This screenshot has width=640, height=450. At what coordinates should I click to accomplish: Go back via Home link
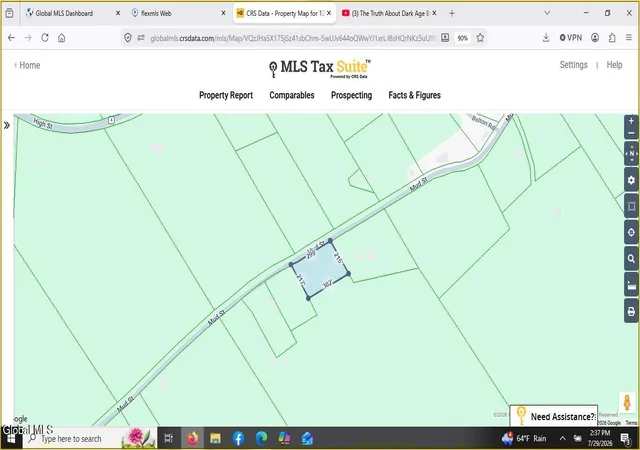coord(27,65)
